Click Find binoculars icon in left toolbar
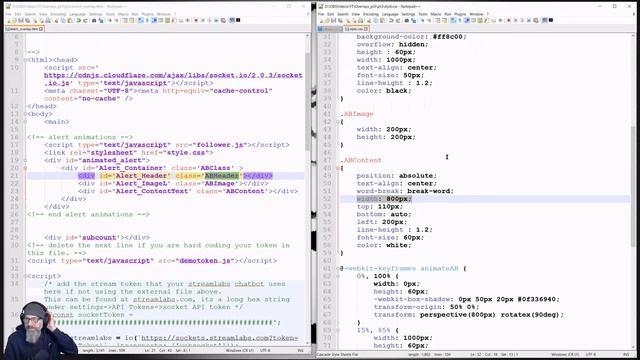The width and height of the screenshot is (640, 360). (94, 20)
